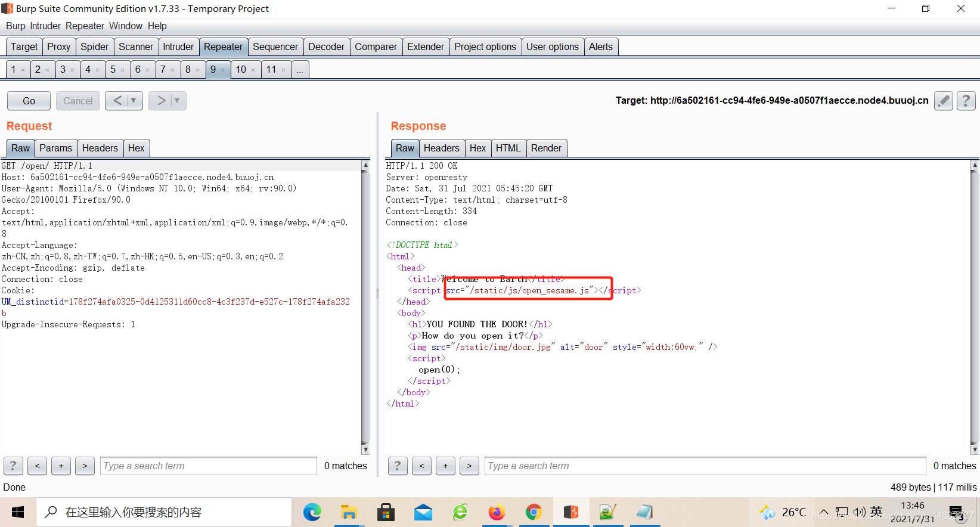The image size is (980, 527).
Task: Focus the response search term field
Action: pyautogui.click(x=705, y=466)
